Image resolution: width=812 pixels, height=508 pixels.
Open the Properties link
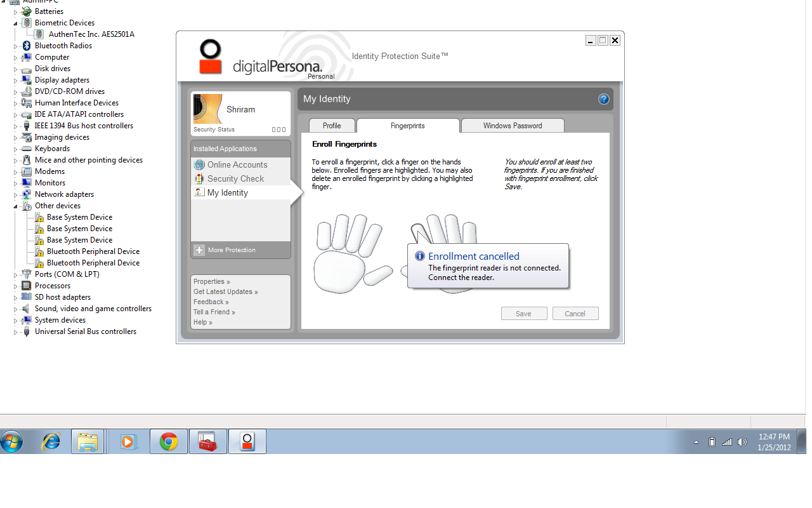(212, 281)
